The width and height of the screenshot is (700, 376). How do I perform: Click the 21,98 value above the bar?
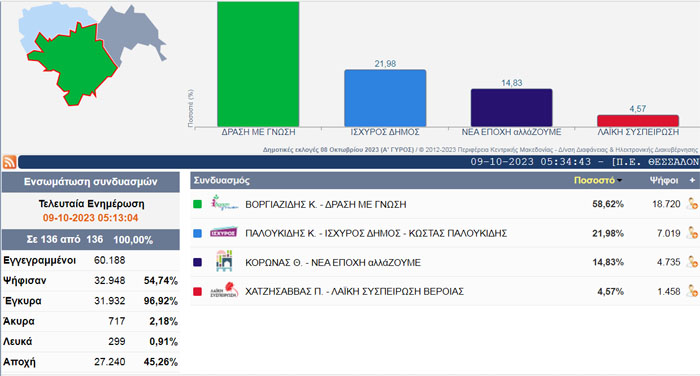coord(385,64)
